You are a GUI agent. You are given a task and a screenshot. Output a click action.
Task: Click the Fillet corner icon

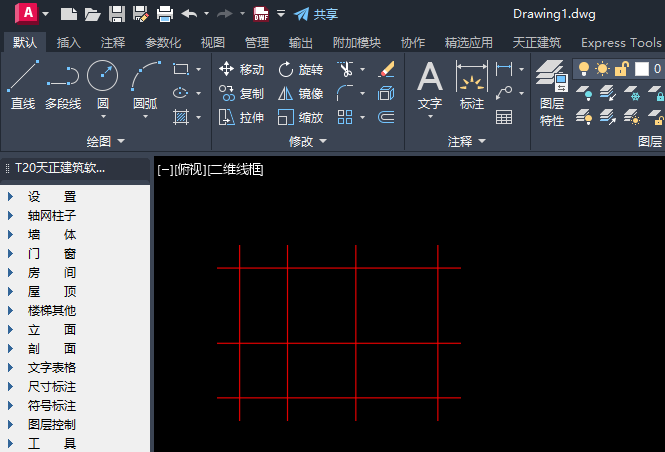pyautogui.click(x=345, y=93)
